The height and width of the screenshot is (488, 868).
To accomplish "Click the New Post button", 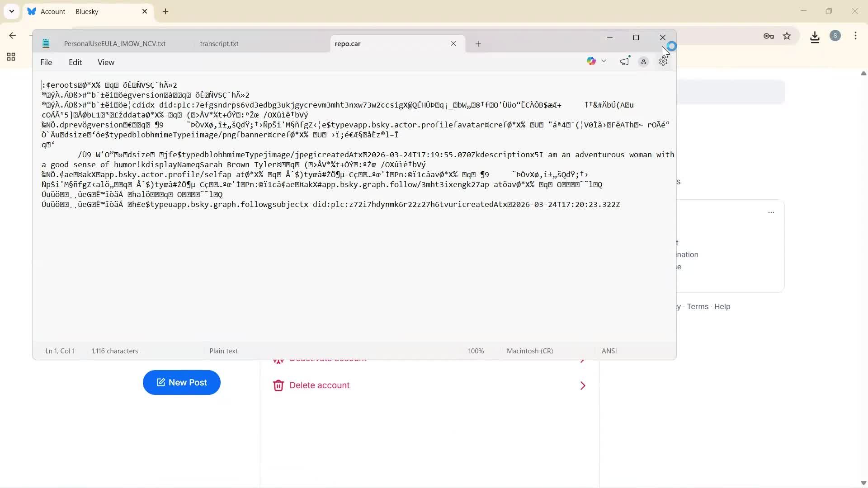I will (x=181, y=382).
